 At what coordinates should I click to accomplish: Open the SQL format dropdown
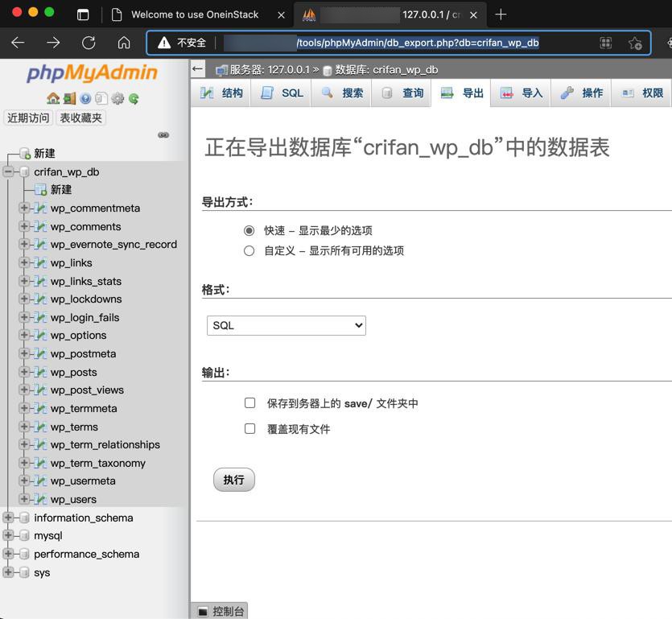click(x=287, y=326)
